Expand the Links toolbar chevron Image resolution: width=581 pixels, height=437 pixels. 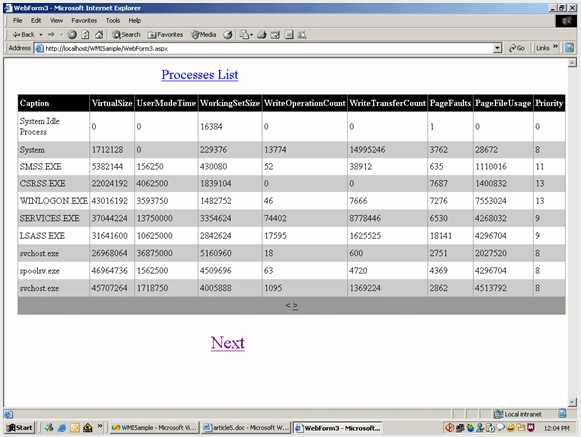coord(555,47)
